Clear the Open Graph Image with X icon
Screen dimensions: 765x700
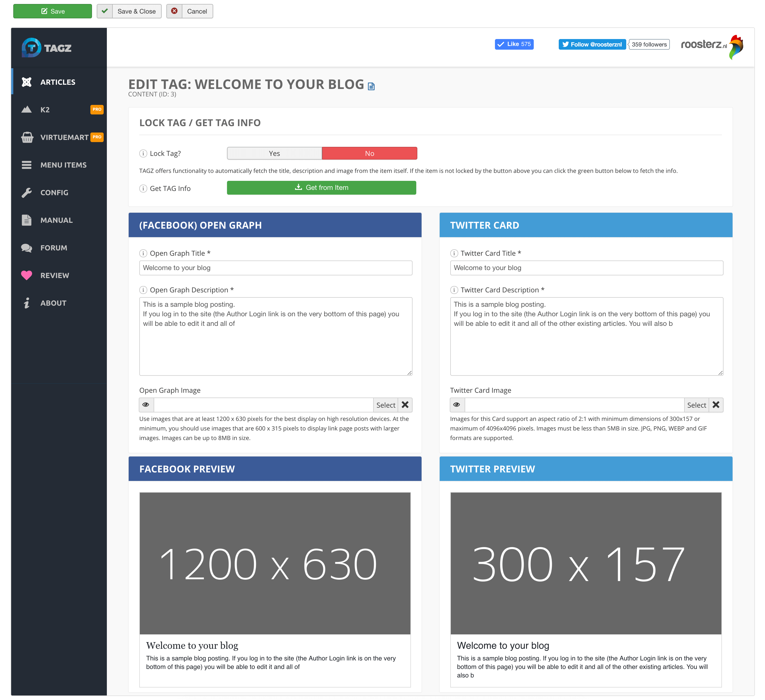point(405,405)
